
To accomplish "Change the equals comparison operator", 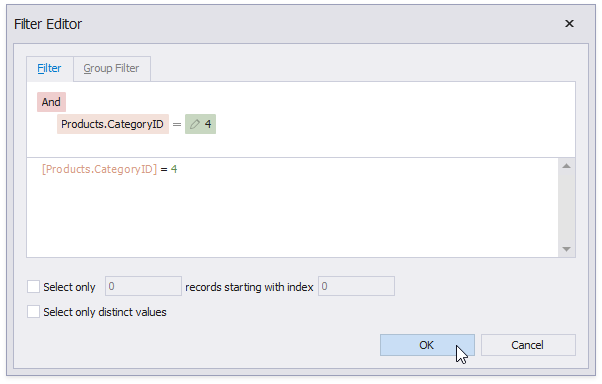I will pos(177,124).
